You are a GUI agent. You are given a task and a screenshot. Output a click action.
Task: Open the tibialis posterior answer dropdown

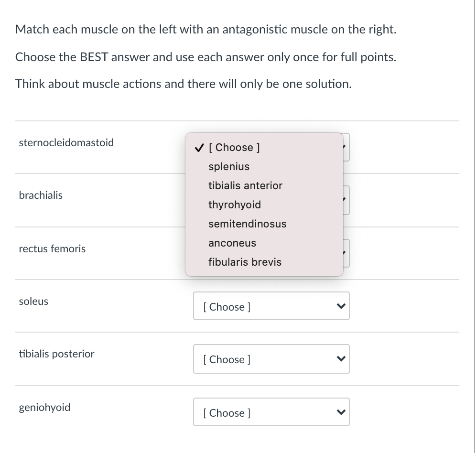(x=271, y=359)
